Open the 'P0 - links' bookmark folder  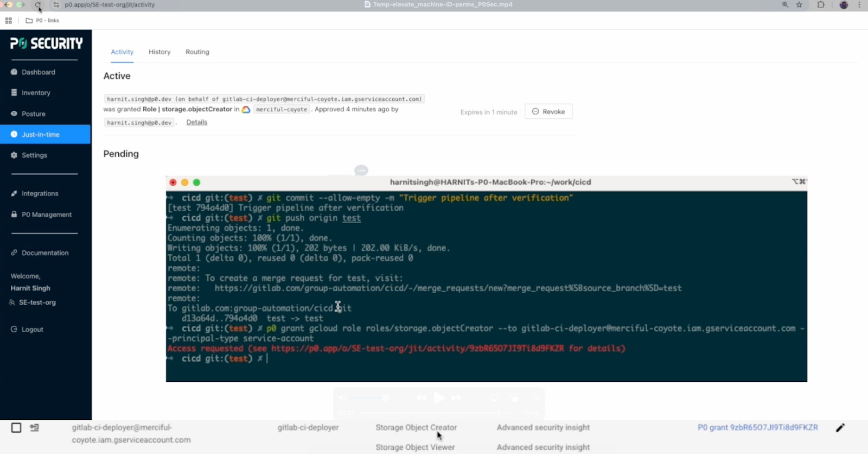pyautogui.click(x=42, y=21)
